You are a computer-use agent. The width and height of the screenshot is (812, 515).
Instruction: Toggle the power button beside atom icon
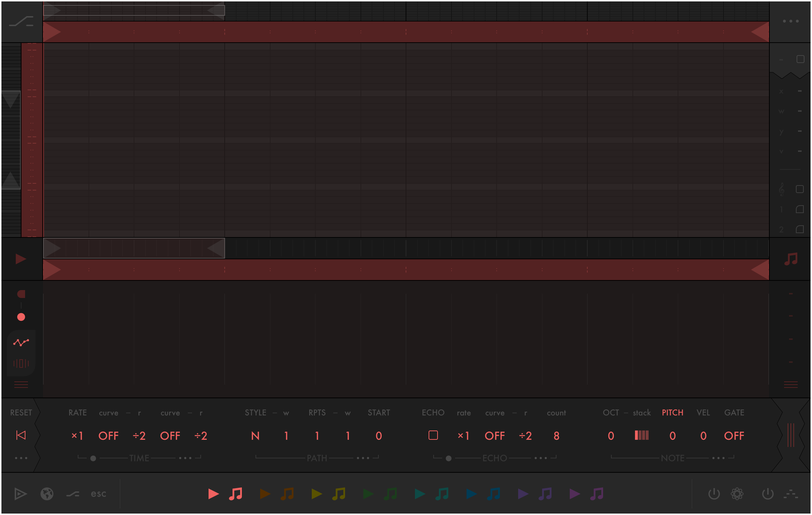tap(714, 494)
